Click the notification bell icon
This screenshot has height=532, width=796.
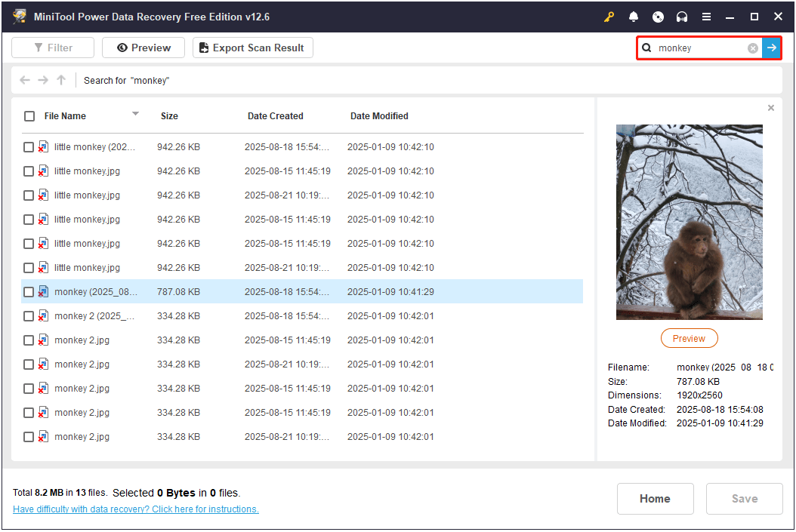tap(634, 17)
